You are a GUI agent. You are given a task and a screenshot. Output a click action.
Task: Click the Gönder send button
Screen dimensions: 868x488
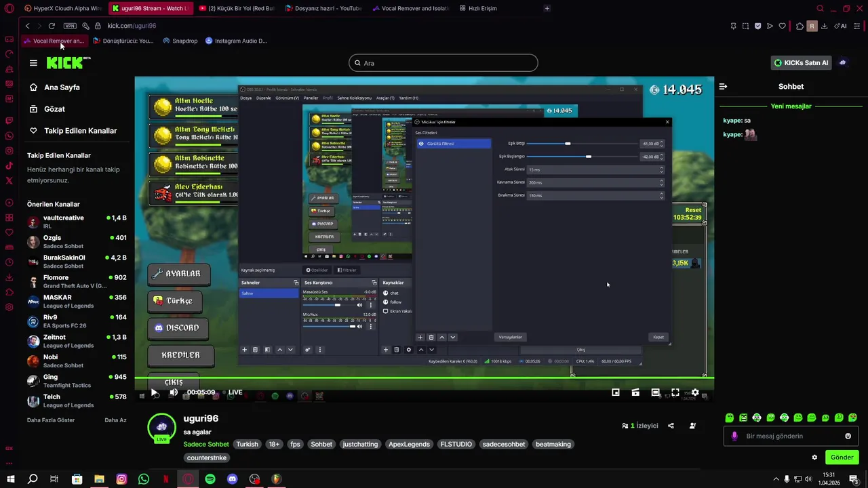[x=842, y=457]
